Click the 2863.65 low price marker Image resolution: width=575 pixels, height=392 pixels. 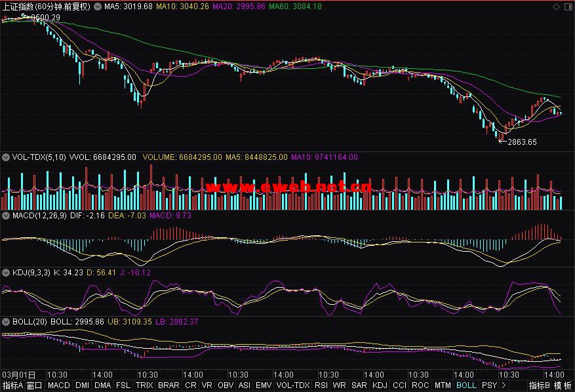pos(523,142)
